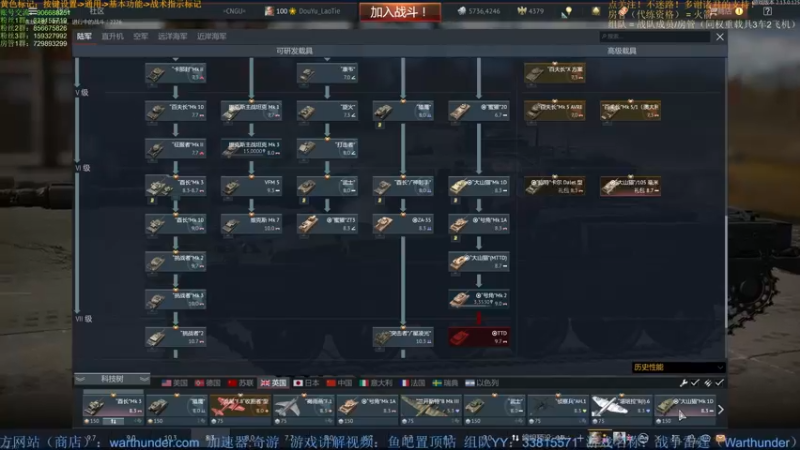Select the red locked TTD vehicle card
Viewport: 800px width, 450px height.
click(x=479, y=337)
